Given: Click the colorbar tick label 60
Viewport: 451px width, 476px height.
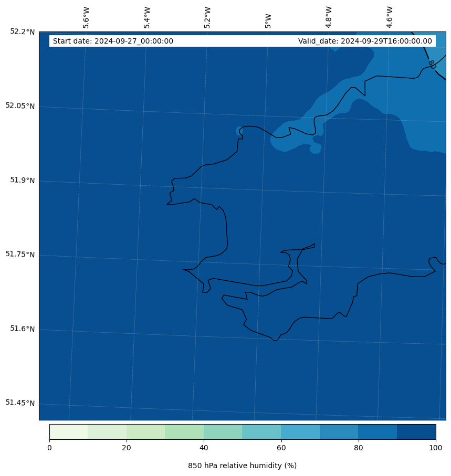Looking at the screenshot, I should (x=281, y=448).
